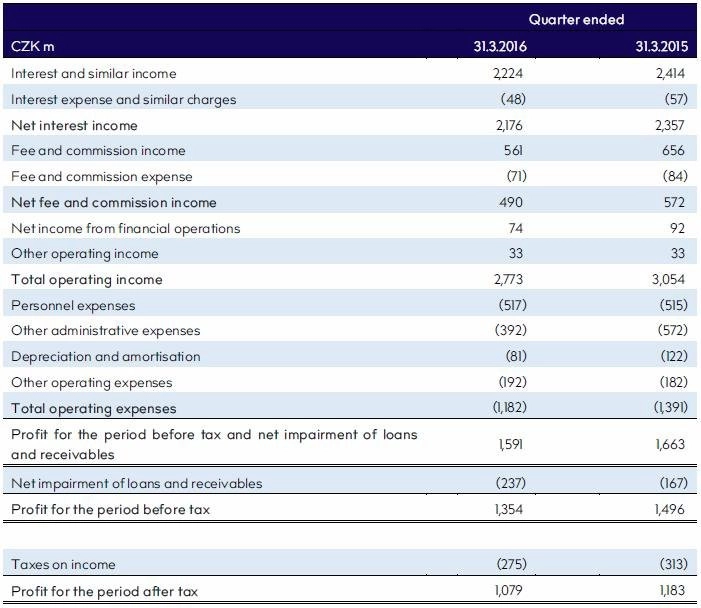Click the (572) administrative expenses value
This screenshot has height=608, width=701.
point(673,330)
